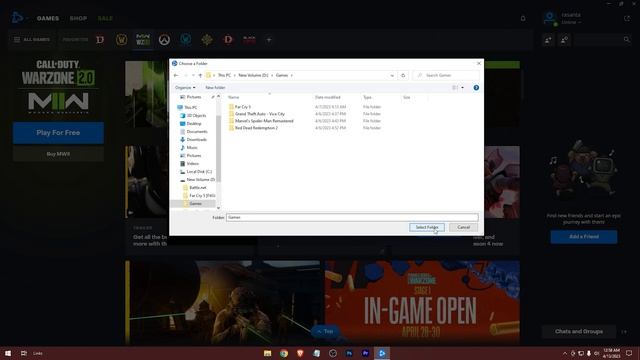
Task: Select the Overwatch game icon
Action: click(x=164, y=40)
